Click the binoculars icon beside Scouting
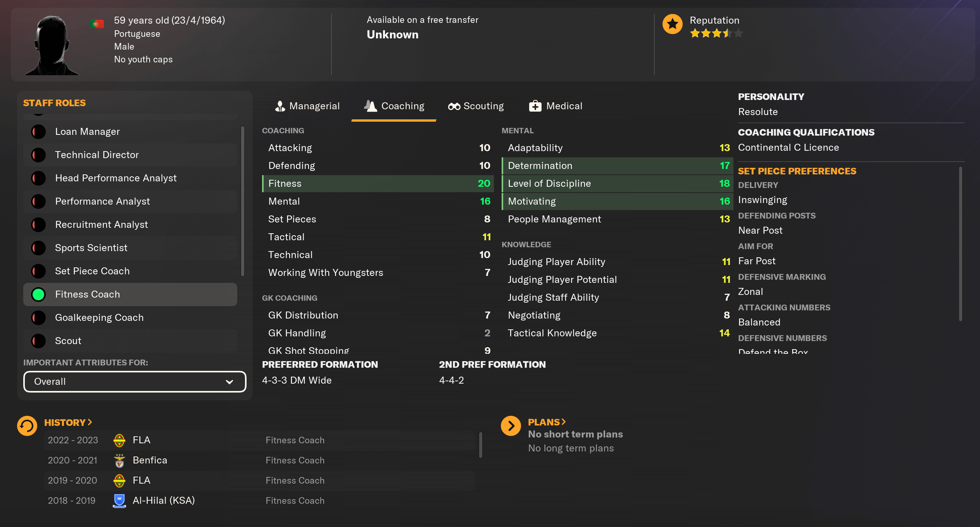The width and height of the screenshot is (980, 527). [x=454, y=106]
